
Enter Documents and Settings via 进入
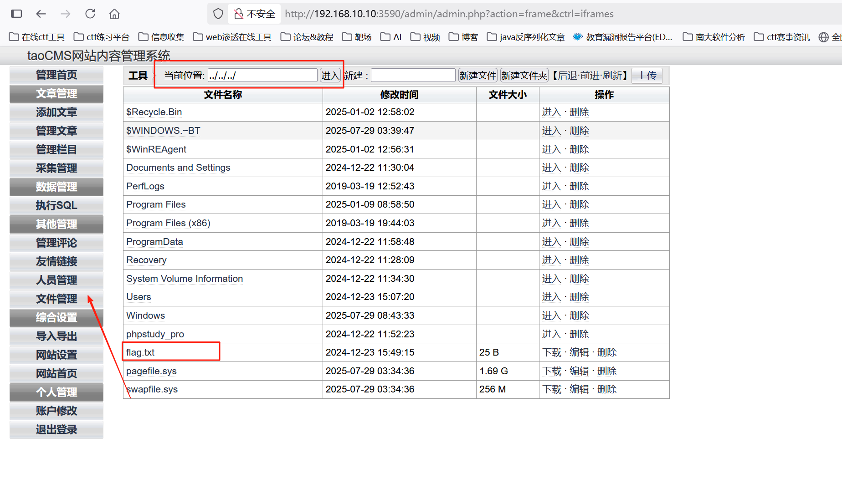552,168
